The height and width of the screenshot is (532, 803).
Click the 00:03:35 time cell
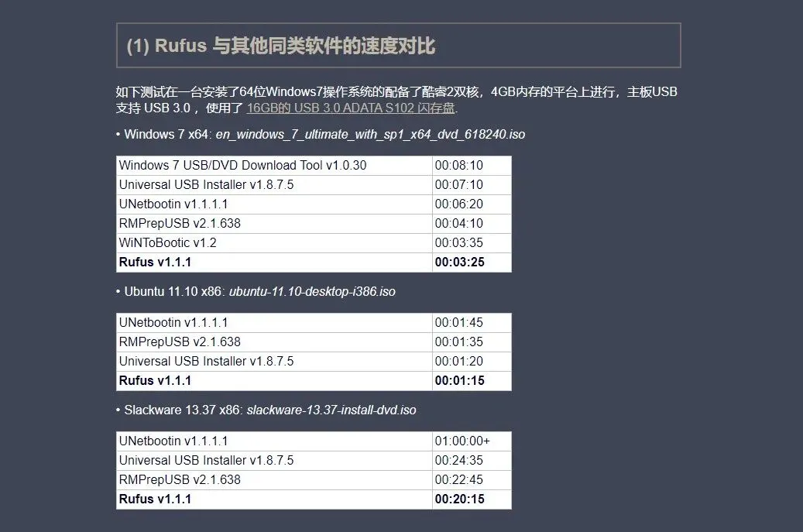[472, 243]
